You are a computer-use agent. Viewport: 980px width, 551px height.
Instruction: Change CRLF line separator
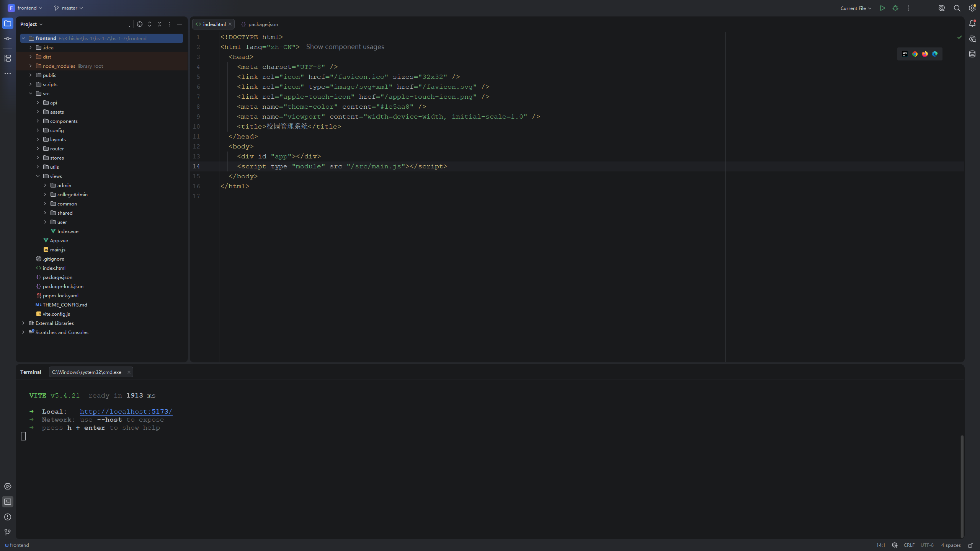[x=909, y=545]
